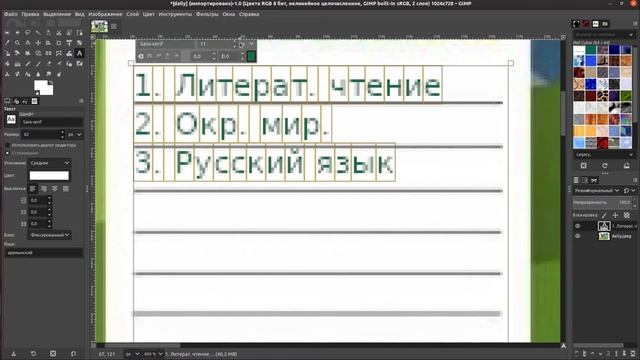The height and width of the screenshot is (360, 640).
Task: Select the Text tool in toolbox
Action: pos(80,53)
